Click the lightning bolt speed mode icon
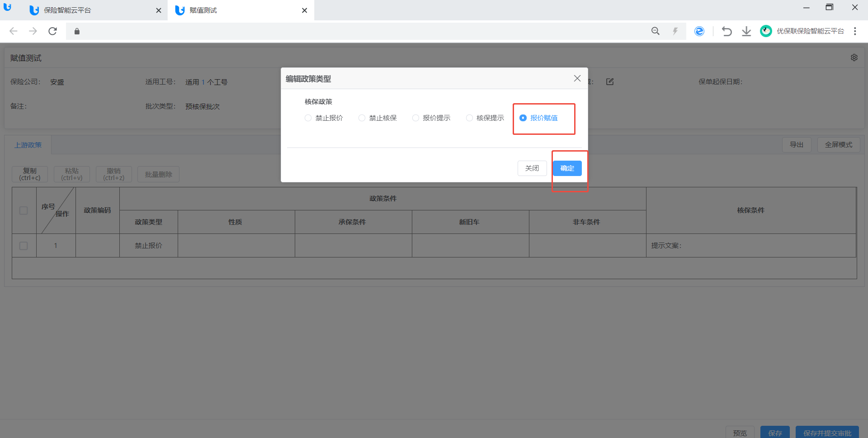The image size is (868, 438). tap(675, 31)
